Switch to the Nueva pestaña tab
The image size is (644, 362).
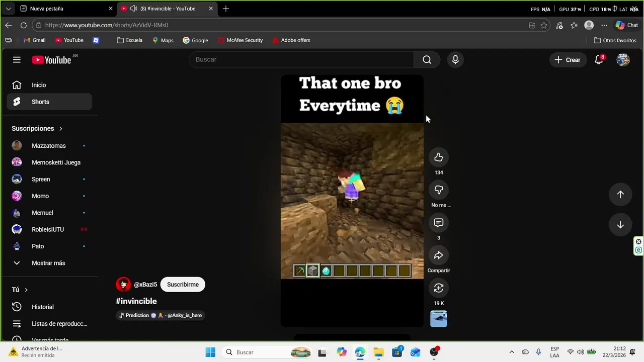[x=66, y=9]
